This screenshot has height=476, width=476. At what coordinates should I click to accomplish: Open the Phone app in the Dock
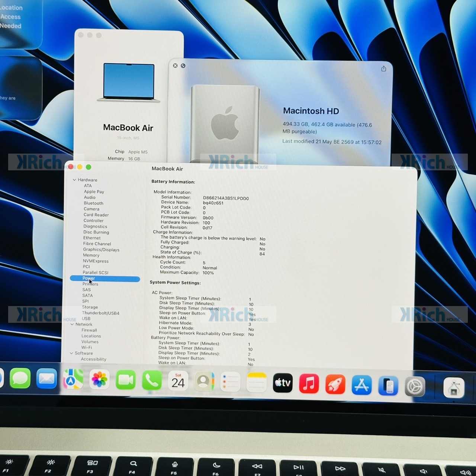[x=152, y=380]
